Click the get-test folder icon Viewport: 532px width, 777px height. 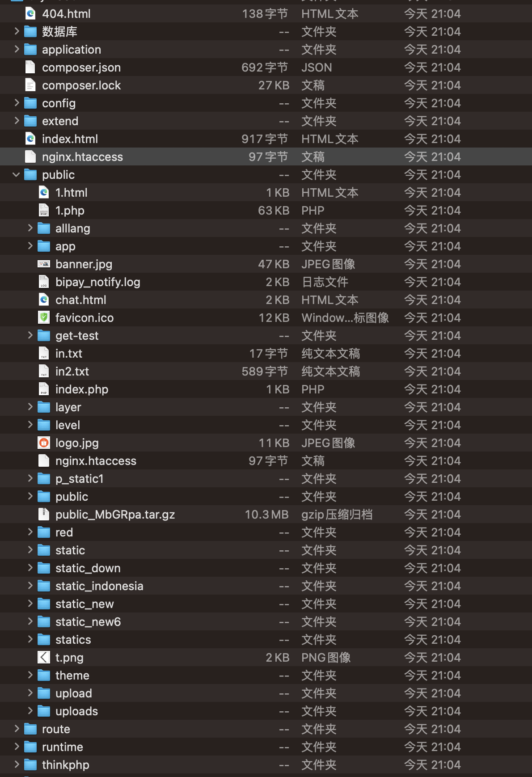click(44, 336)
